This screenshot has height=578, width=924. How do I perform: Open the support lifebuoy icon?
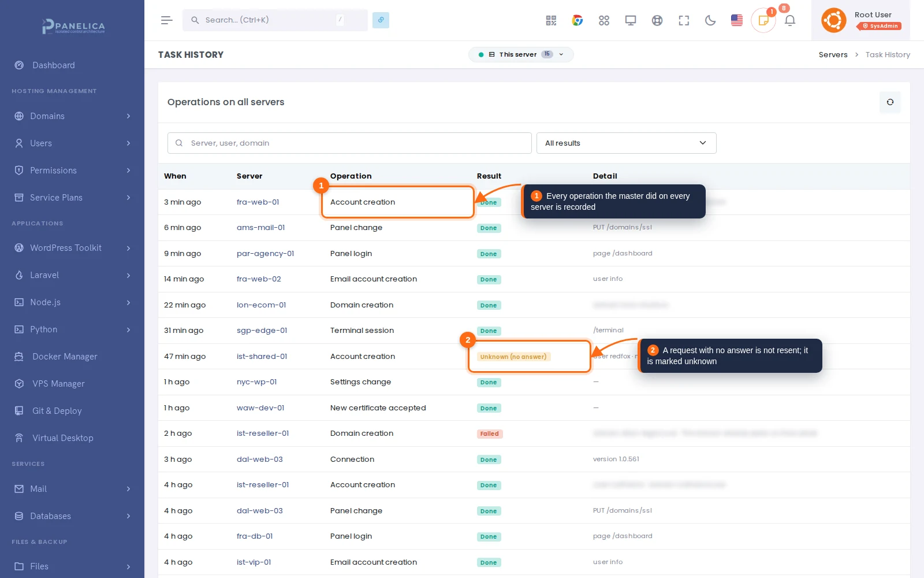(x=657, y=21)
